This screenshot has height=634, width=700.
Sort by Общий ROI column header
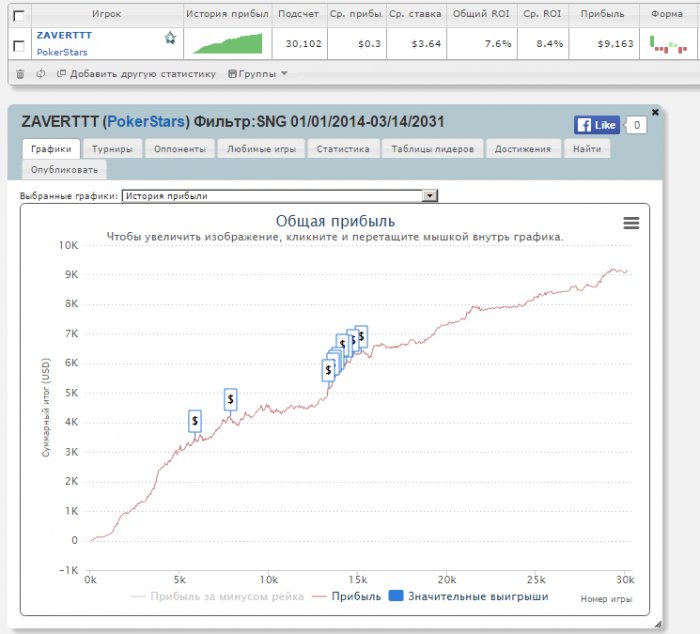pos(481,14)
